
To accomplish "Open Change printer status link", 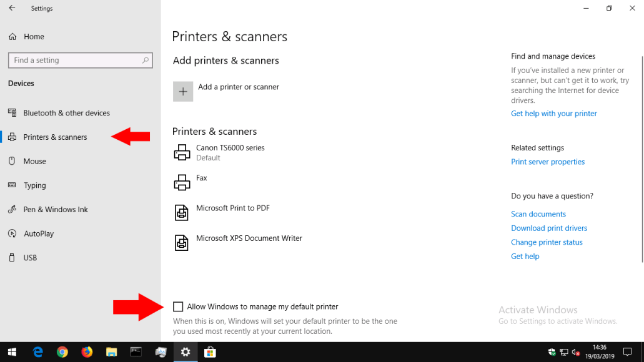I will click(x=547, y=242).
